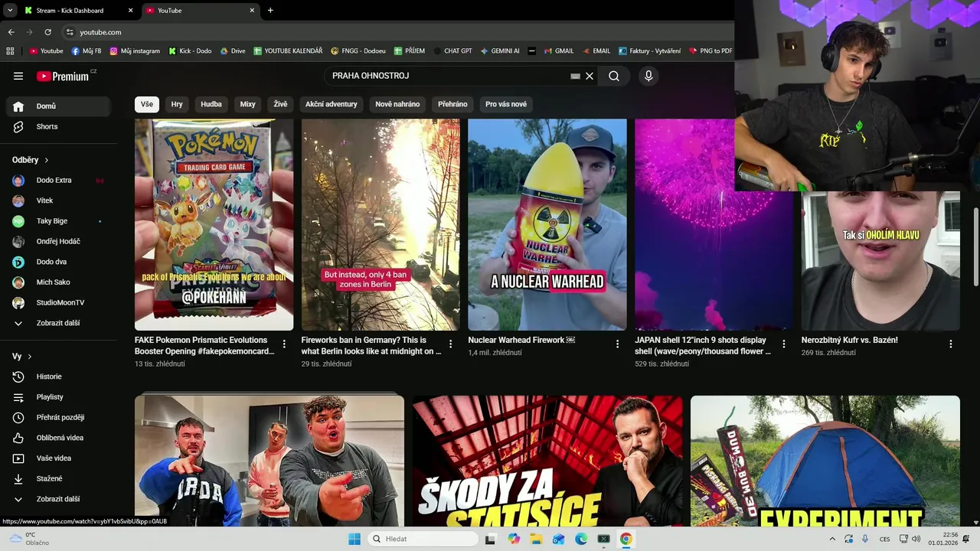The height and width of the screenshot is (551, 980).
Task: Open Stažené in sidebar
Action: point(58,478)
